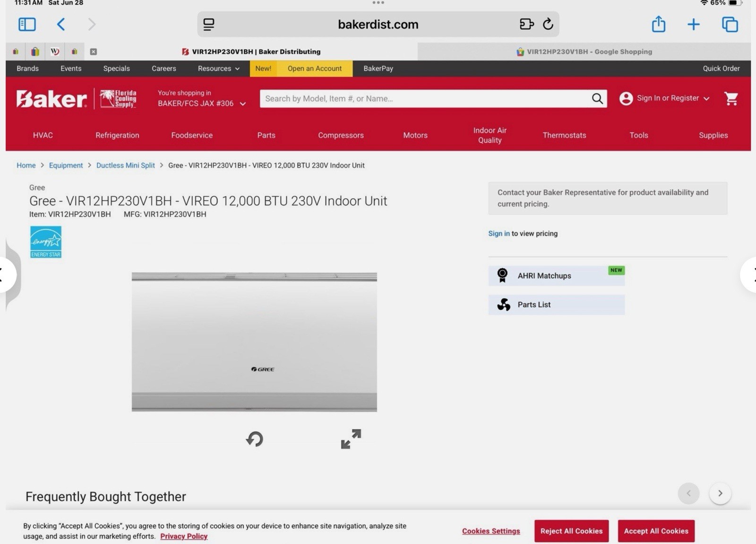Expand product image to fullscreen
The width and height of the screenshot is (756, 544).
351,439
